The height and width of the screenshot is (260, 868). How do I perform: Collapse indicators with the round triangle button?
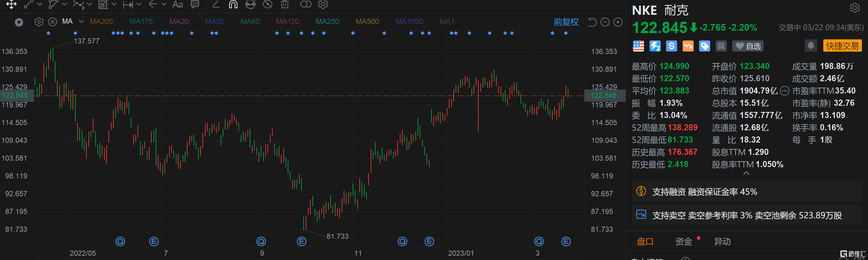tap(19, 23)
